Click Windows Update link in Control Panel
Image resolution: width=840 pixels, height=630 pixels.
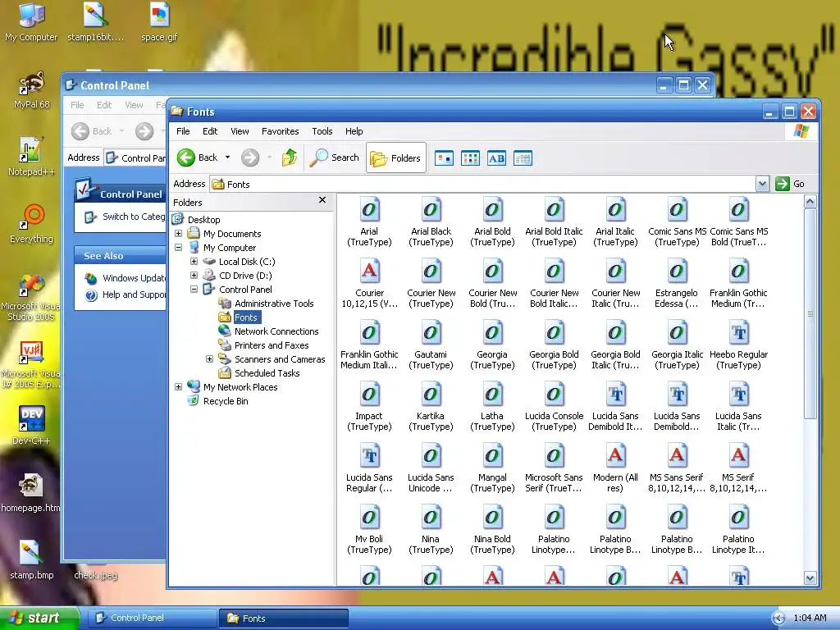coord(134,278)
